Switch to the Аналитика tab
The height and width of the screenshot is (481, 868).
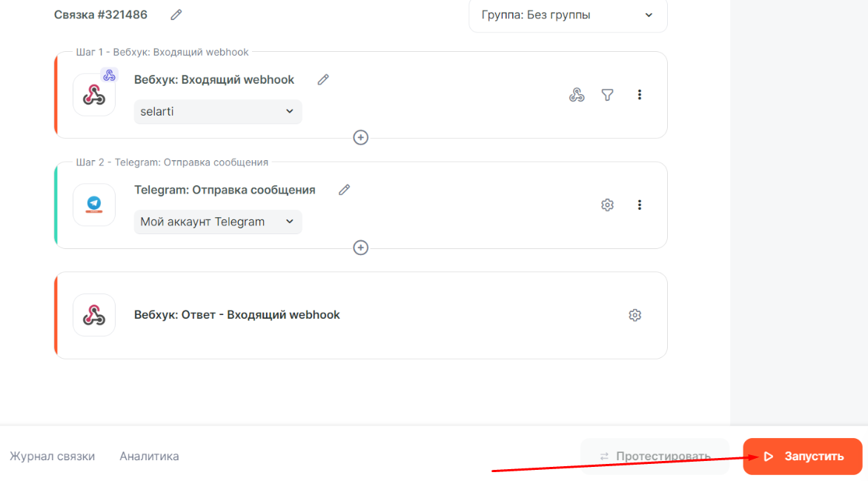coord(149,457)
